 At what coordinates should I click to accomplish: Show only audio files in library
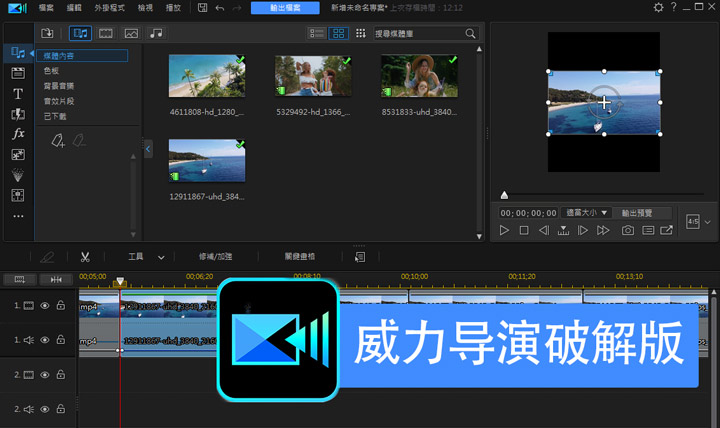point(156,33)
